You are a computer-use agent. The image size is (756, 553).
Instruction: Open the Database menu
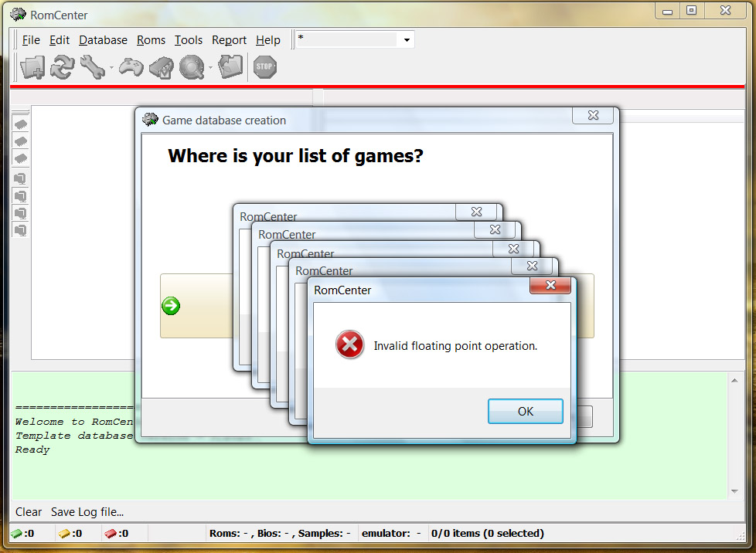(103, 40)
